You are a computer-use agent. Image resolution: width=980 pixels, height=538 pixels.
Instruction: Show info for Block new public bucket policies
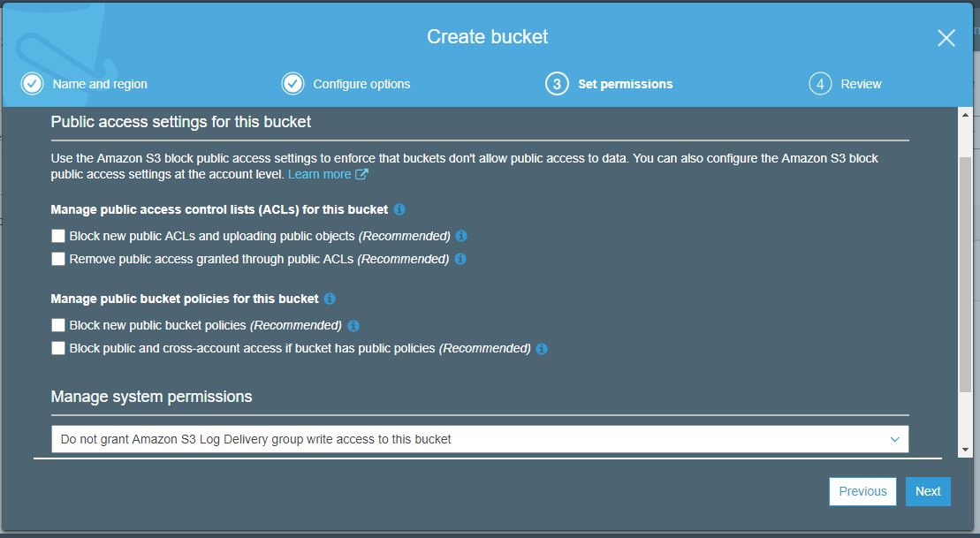pos(353,326)
